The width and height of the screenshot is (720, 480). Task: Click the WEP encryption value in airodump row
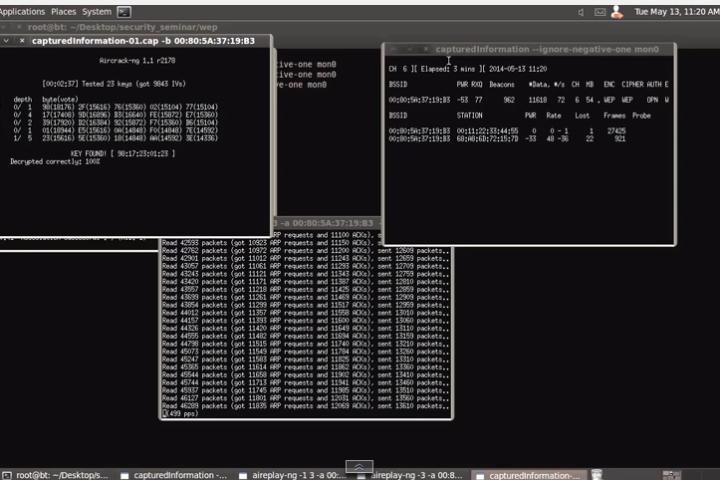click(x=609, y=100)
